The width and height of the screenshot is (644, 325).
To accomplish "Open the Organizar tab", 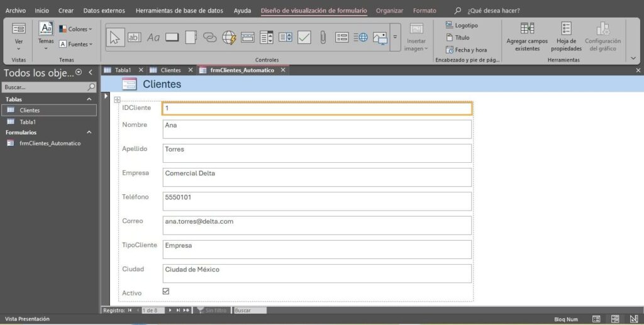I will tap(389, 11).
